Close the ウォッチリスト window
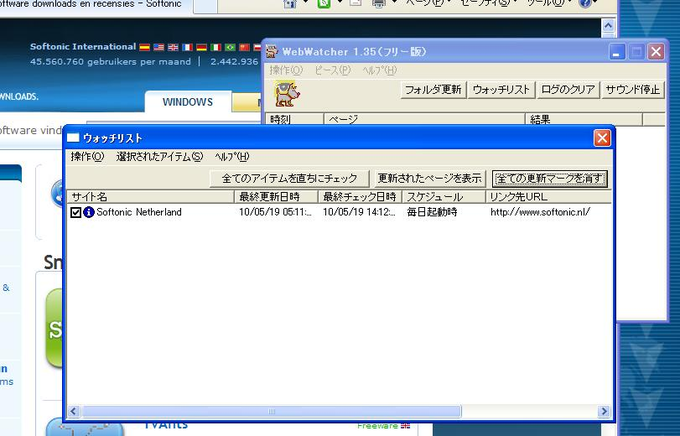This screenshot has width=680, height=436. coord(602,138)
